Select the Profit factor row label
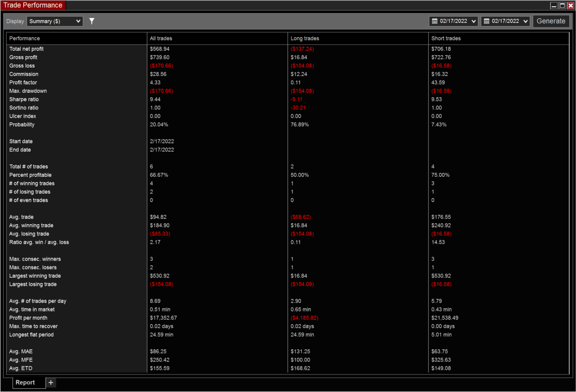576x392 pixels. click(23, 82)
